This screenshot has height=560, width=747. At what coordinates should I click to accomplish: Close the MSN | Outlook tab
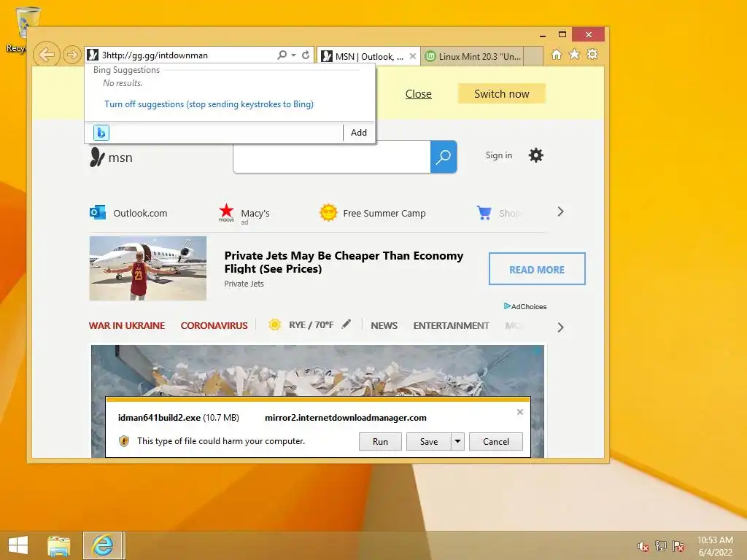[x=413, y=56]
